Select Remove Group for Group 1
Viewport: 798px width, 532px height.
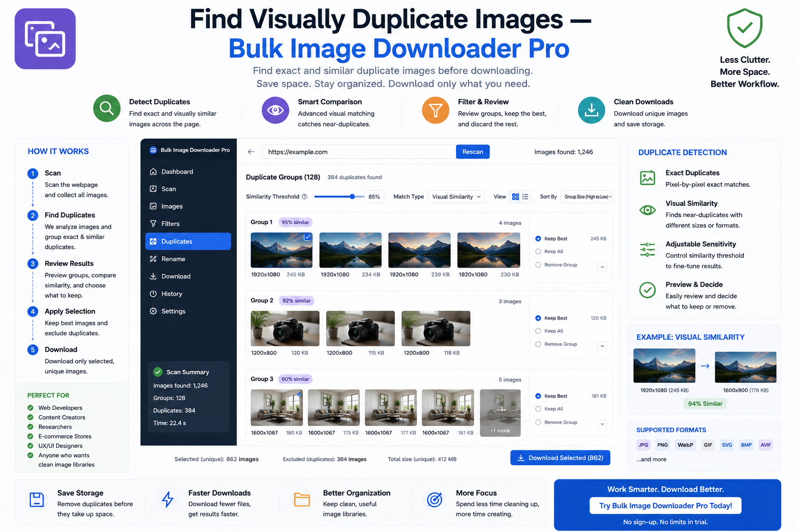point(538,265)
